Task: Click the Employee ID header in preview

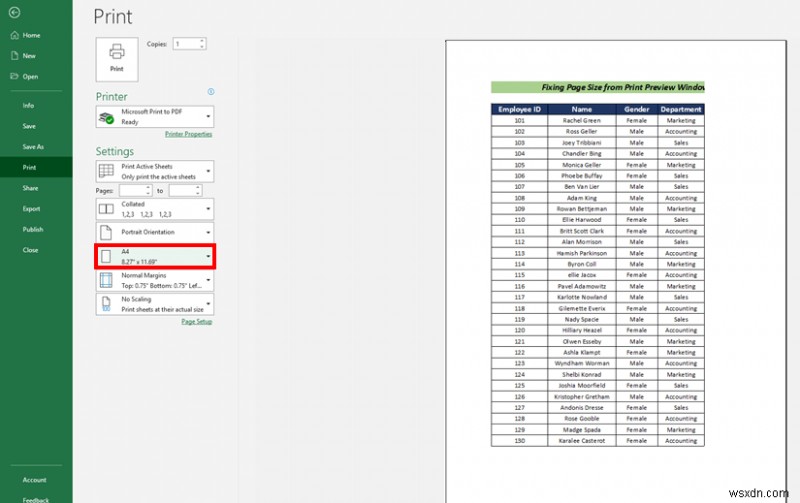Action: pos(519,109)
